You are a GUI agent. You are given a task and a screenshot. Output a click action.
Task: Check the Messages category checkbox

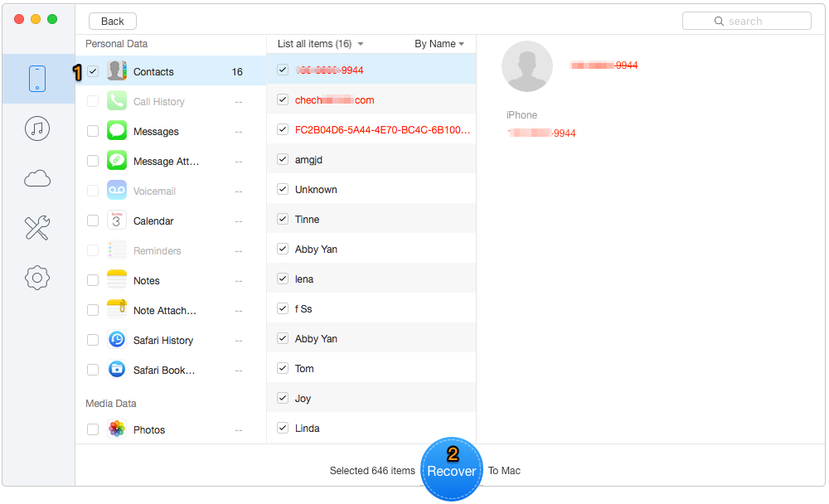point(93,131)
